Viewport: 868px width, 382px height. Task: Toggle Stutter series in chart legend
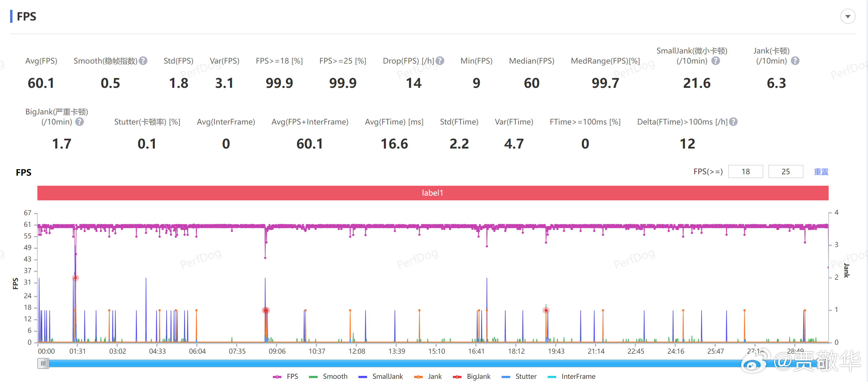click(519, 376)
